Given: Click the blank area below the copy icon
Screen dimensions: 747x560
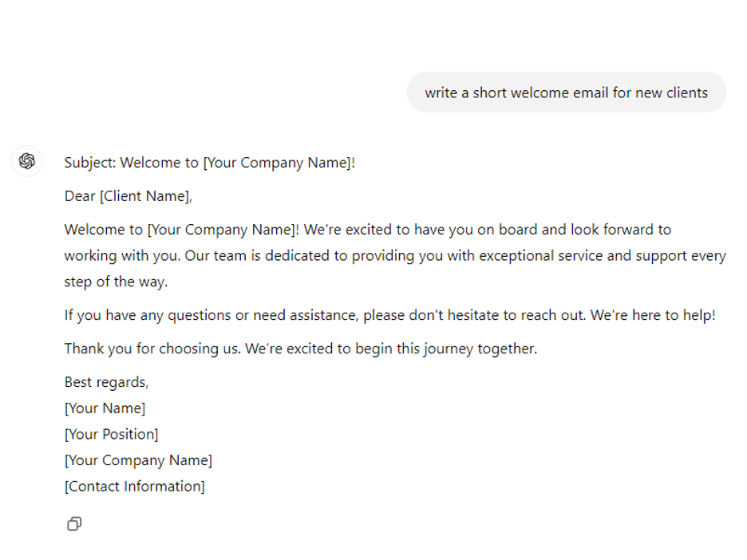Looking at the screenshot, I should (319, 546).
